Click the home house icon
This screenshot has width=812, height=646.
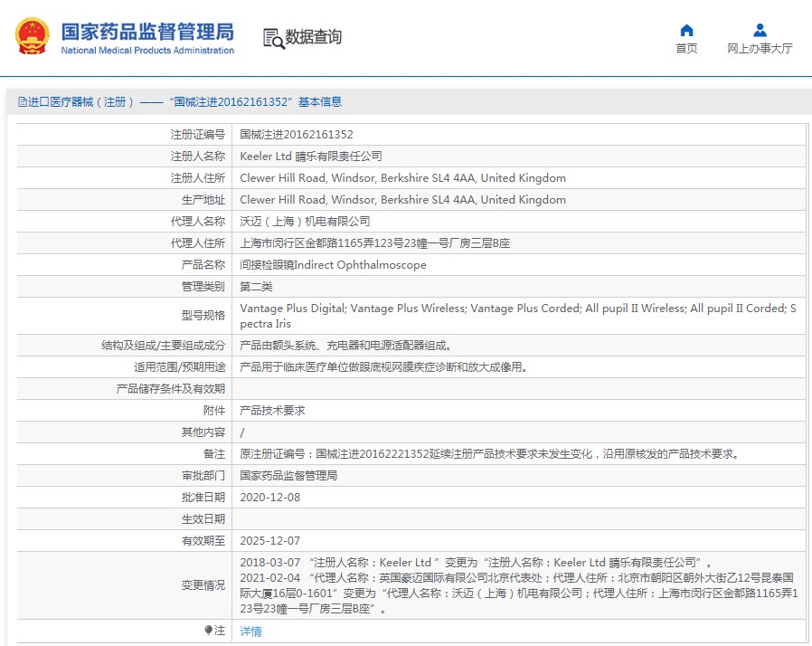(686, 30)
